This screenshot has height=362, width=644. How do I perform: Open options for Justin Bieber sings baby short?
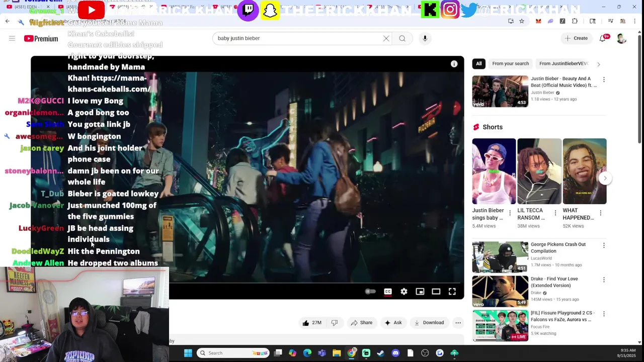point(510,213)
